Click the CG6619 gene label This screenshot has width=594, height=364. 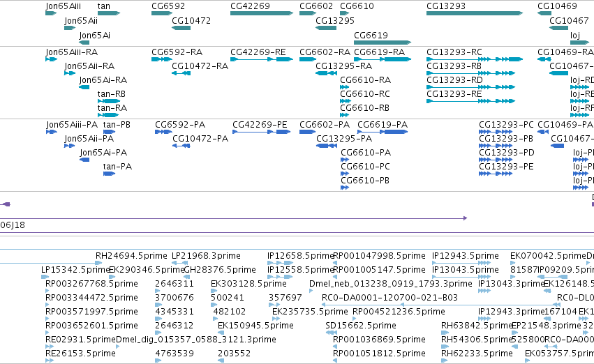[x=371, y=35]
